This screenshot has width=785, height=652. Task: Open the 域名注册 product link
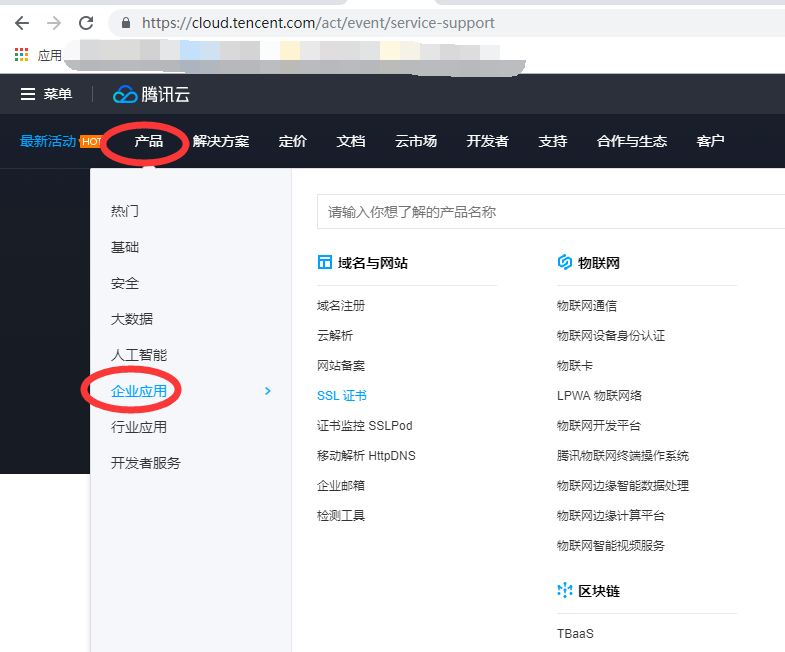pyautogui.click(x=341, y=305)
